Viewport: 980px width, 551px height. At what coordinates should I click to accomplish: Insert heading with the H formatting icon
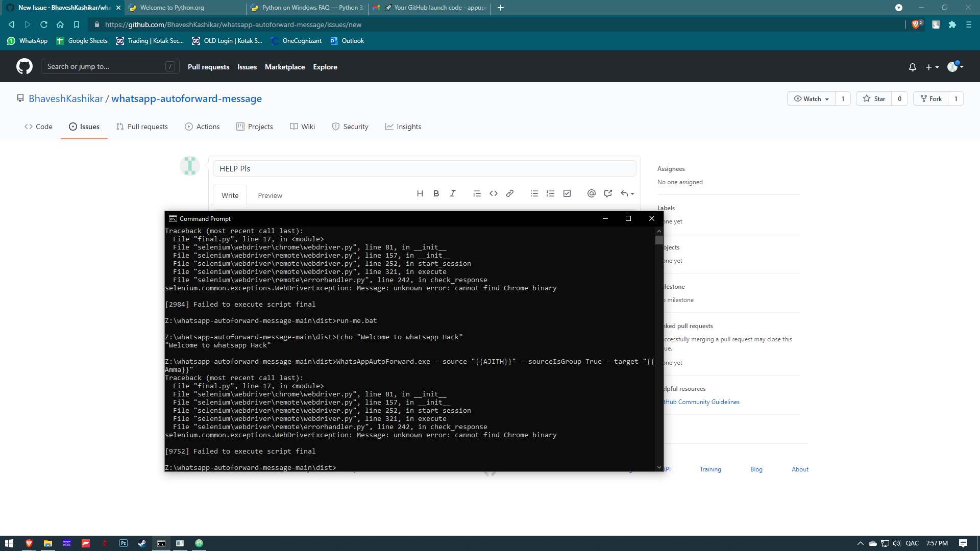click(x=420, y=193)
